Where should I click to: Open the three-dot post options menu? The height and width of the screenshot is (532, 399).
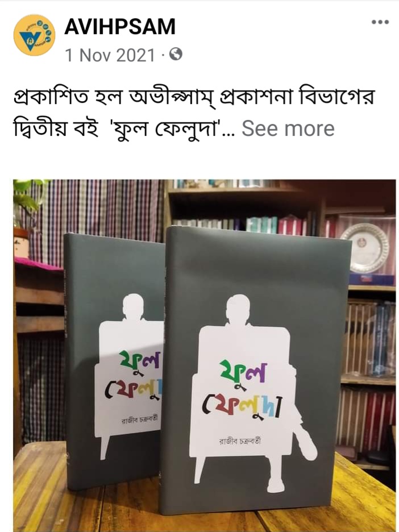[x=380, y=22]
